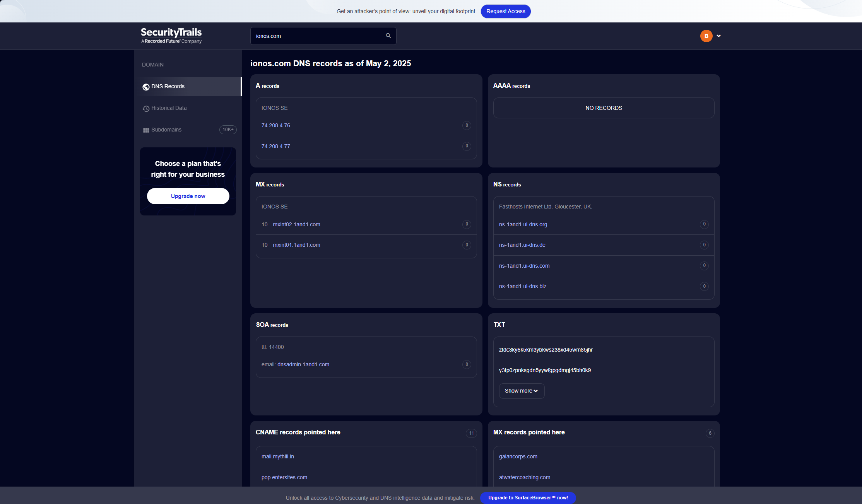The height and width of the screenshot is (504, 862).
Task: Open galancorps.com MX entry
Action: coord(518,456)
